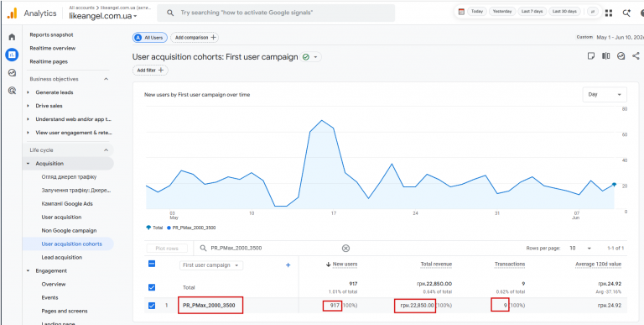644x325 pixels.
Task: Click the blue plus add dimension icon
Action: point(288,265)
